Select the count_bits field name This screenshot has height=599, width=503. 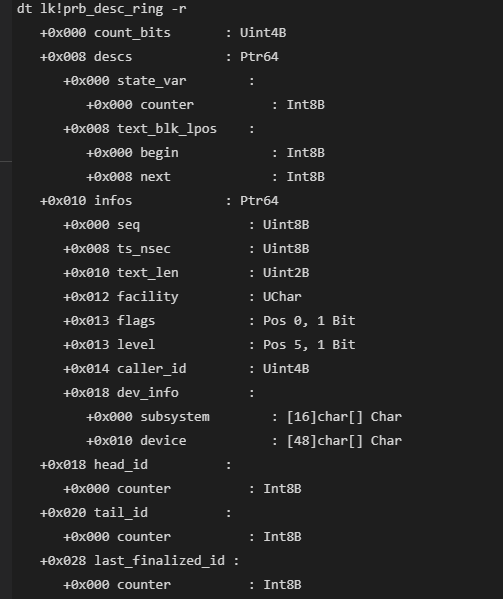click(132, 33)
